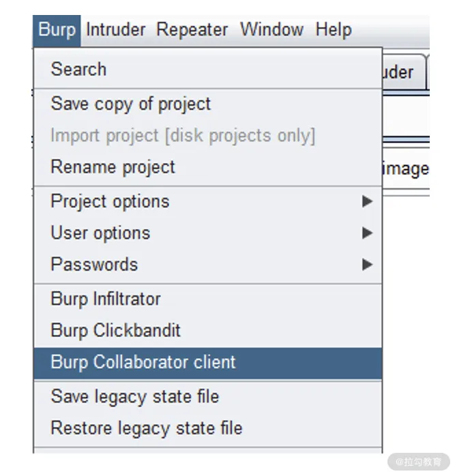Open the Repeater menu
457x476 pixels.
point(192,31)
